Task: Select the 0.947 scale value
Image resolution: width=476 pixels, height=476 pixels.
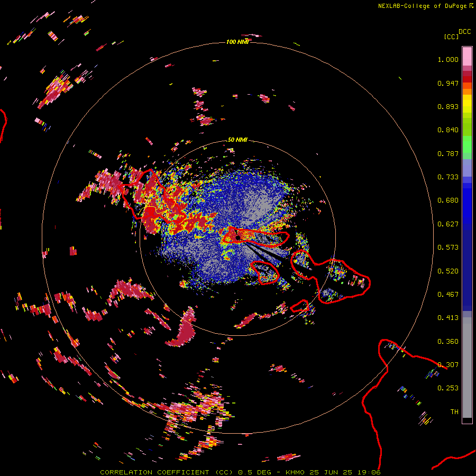Action: [x=448, y=83]
